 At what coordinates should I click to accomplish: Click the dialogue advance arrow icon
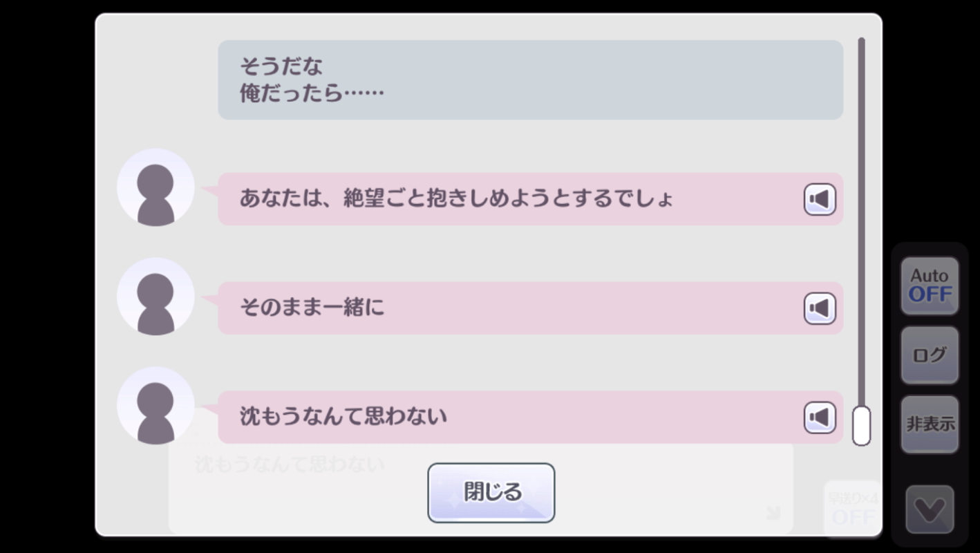773,512
